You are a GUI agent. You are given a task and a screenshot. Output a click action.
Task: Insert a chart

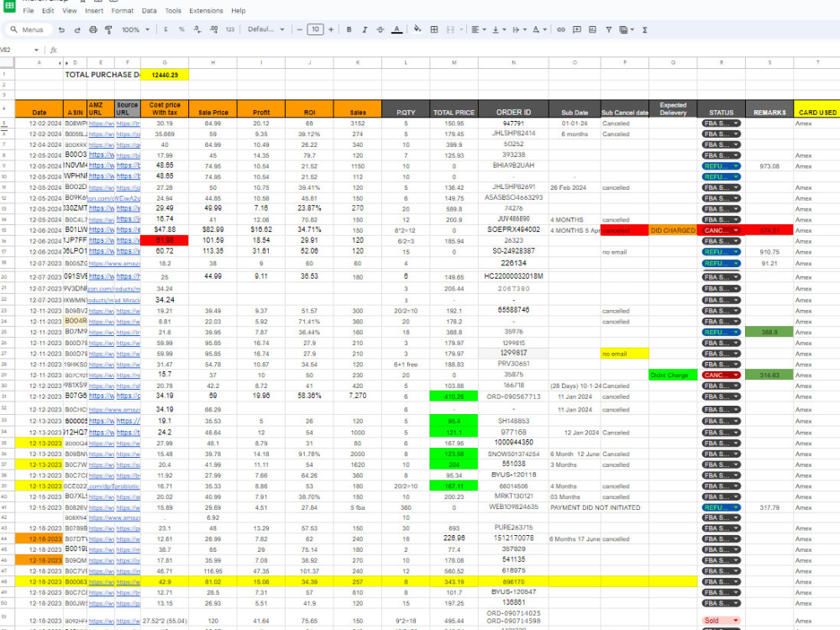592,30
